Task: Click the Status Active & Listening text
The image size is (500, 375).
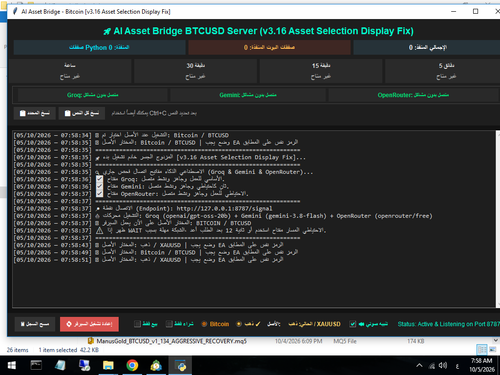Action: click(x=448, y=324)
